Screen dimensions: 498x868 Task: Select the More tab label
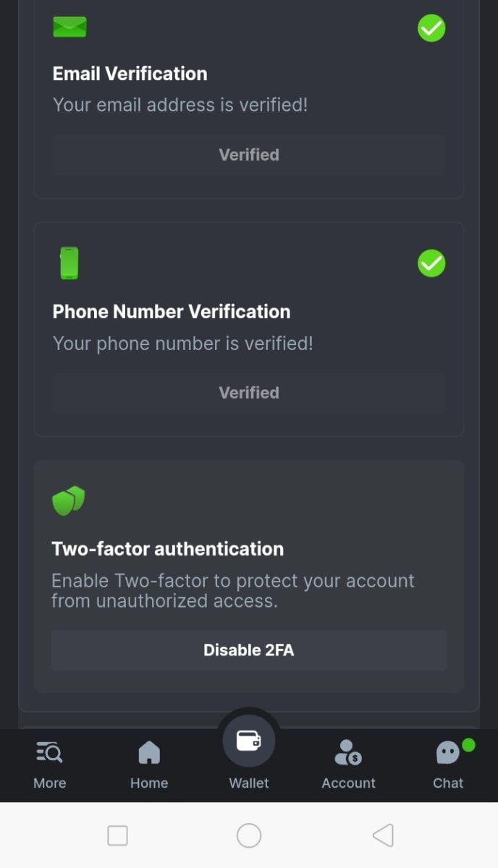click(49, 783)
